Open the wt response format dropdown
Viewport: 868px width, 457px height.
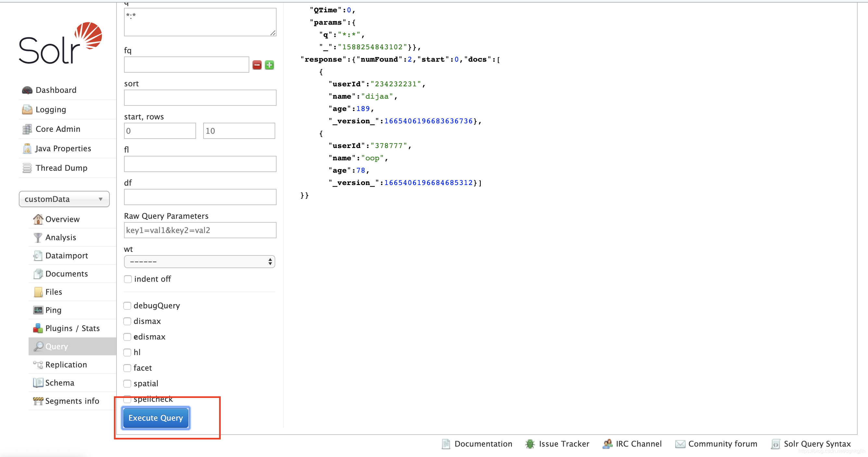(x=200, y=262)
